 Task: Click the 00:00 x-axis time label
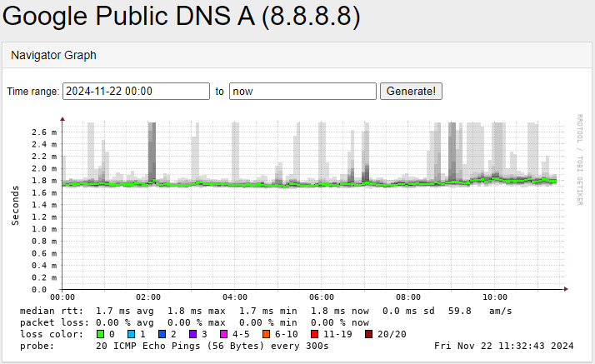(x=62, y=297)
